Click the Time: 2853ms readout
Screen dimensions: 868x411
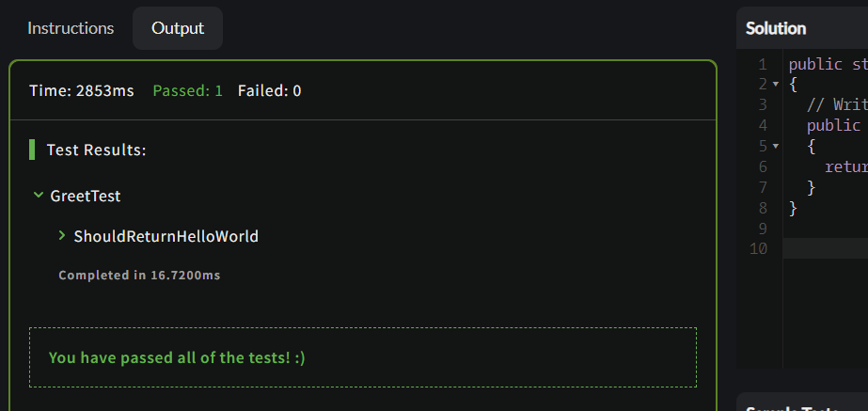point(82,91)
